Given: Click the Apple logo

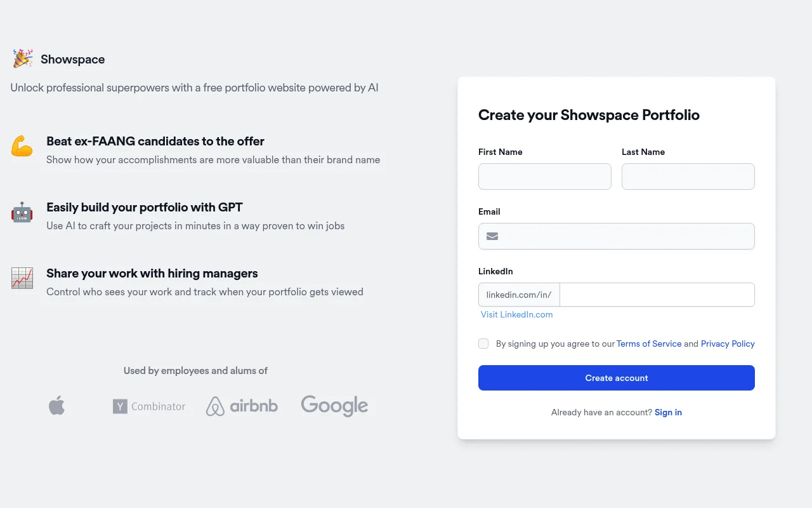Looking at the screenshot, I should [57, 405].
